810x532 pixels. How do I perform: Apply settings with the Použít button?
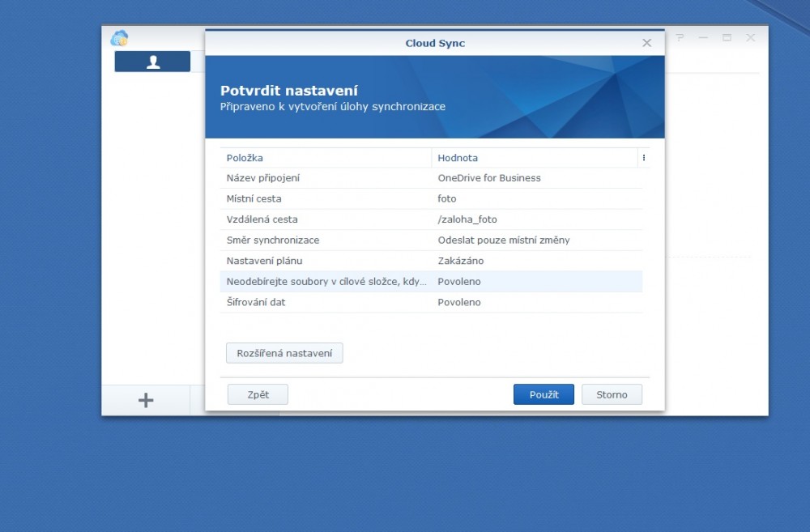tap(544, 394)
